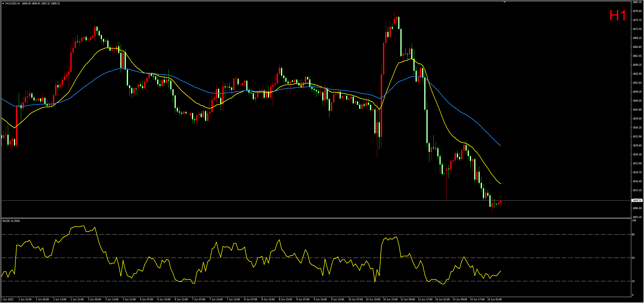The image size is (644, 303).
Task: Click the RSI level 50 label
Action: click(x=633, y=258)
